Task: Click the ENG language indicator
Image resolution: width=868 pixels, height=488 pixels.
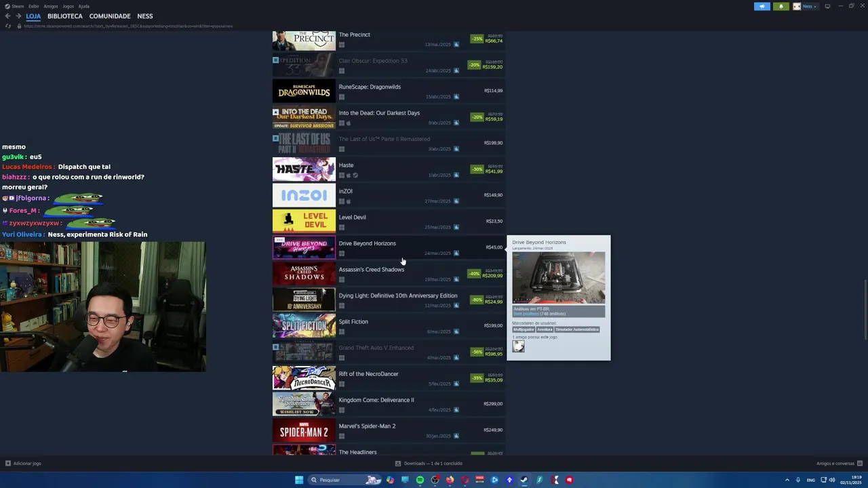Action: pyautogui.click(x=811, y=480)
